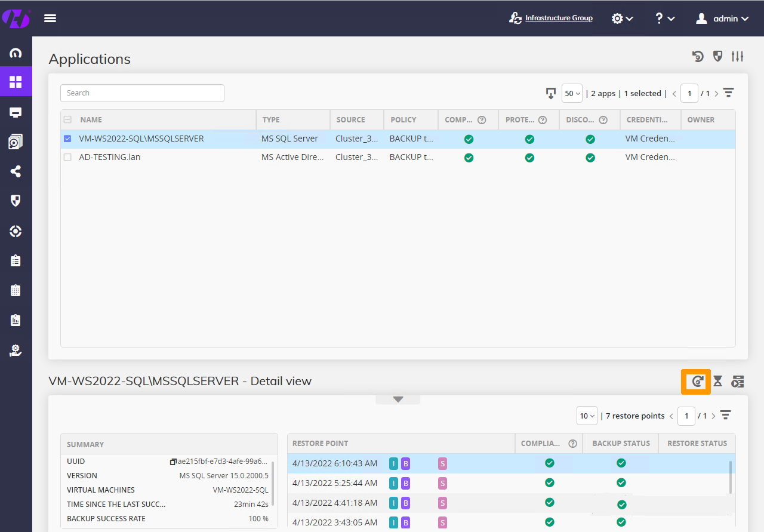764x532 pixels.
Task: Click the hourglass icon in Detail view header
Action: pyautogui.click(x=717, y=381)
